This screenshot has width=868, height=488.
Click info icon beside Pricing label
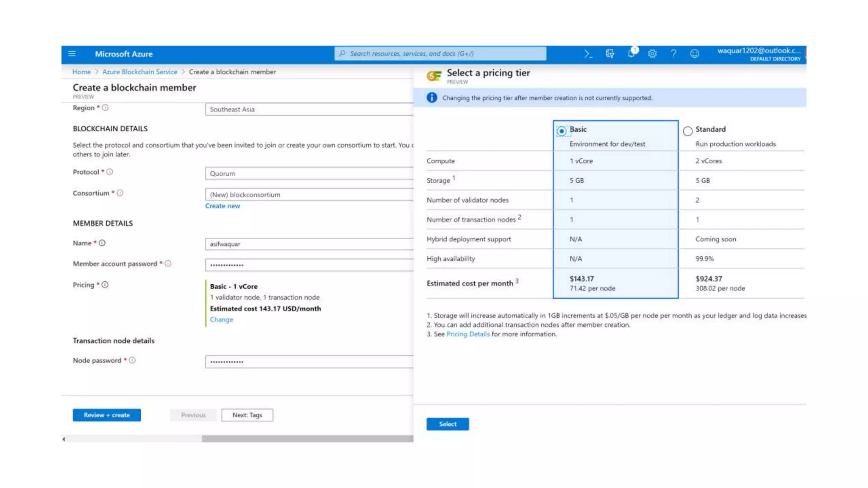coord(105,285)
